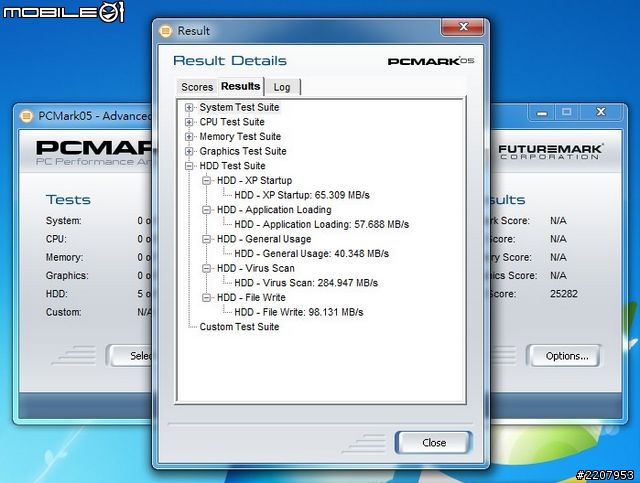The image size is (640, 483).
Task: Select 'HDD - Virus Scan: 284.947 MB/s' row
Action: click(306, 283)
